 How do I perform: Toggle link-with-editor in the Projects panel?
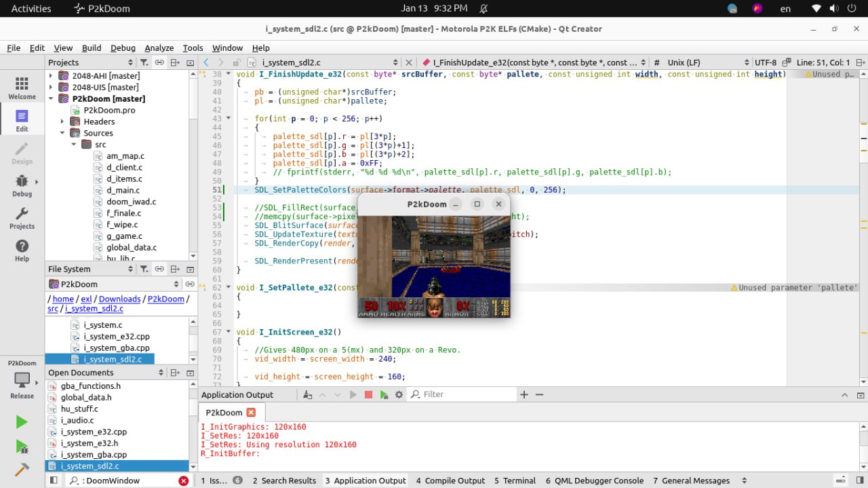pos(159,62)
